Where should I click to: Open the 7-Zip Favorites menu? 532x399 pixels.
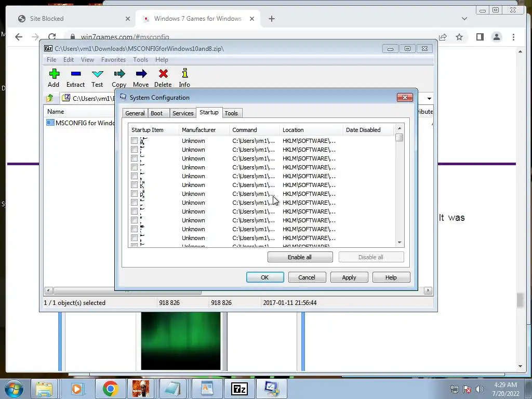113,60
